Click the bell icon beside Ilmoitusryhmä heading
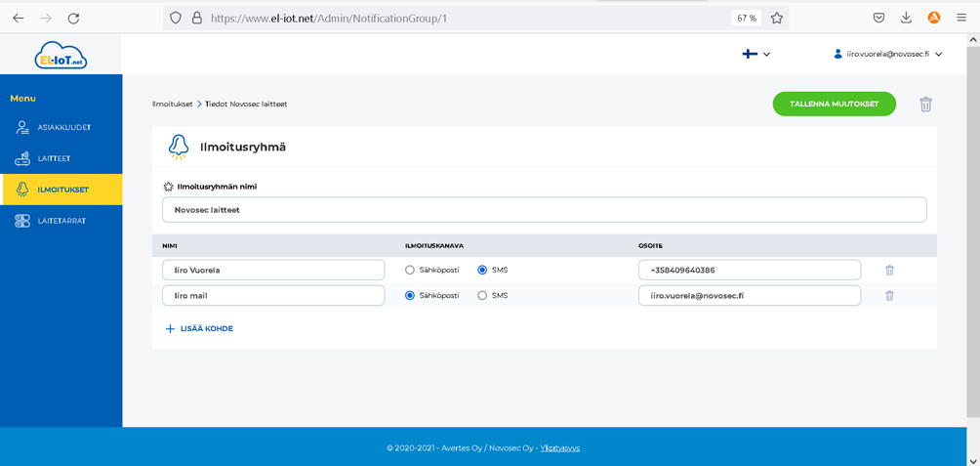The width and height of the screenshot is (980, 466). [179, 147]
